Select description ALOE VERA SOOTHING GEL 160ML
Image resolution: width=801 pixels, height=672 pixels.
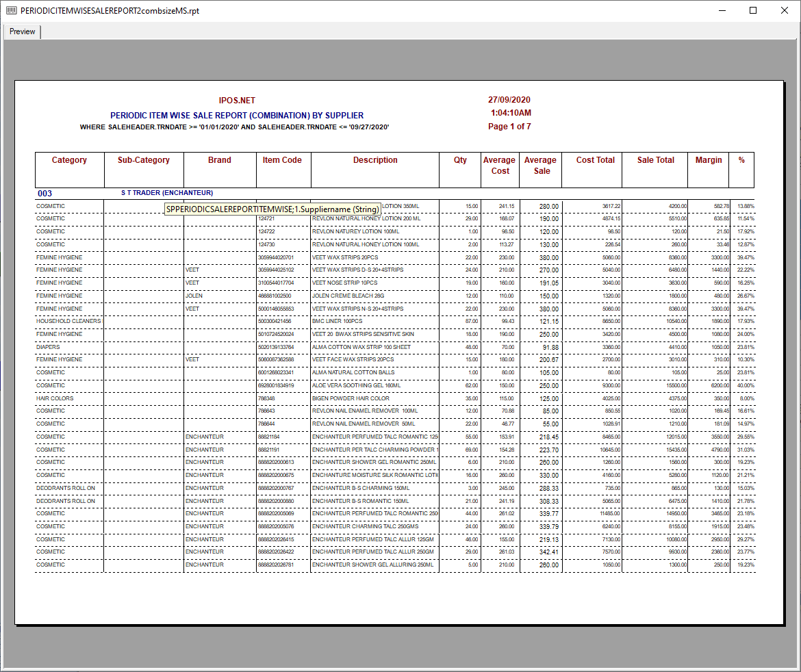(x=357, y=385)
